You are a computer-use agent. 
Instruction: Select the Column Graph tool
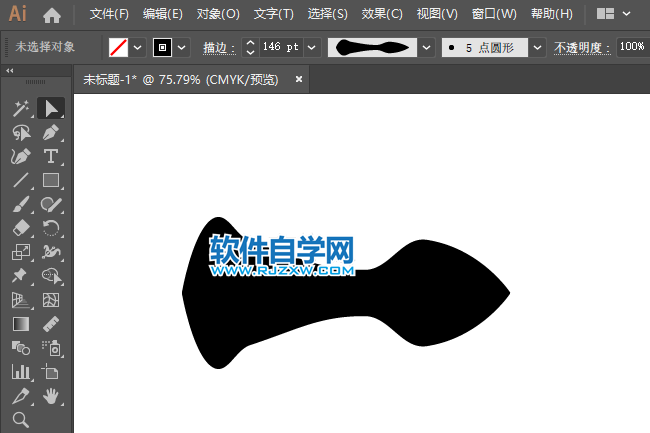pyautogui.click(x=20, y=372)
